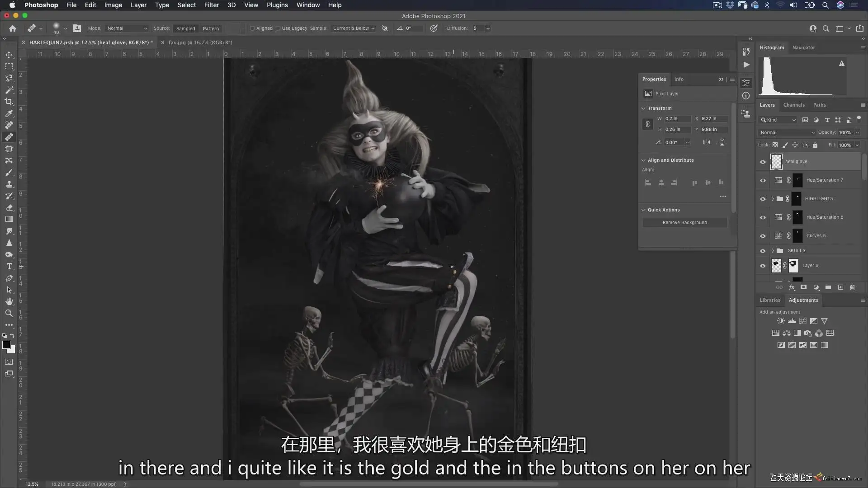The image size is (868, 488).
Task: Select the Crop tool
Action: point(9,102)
